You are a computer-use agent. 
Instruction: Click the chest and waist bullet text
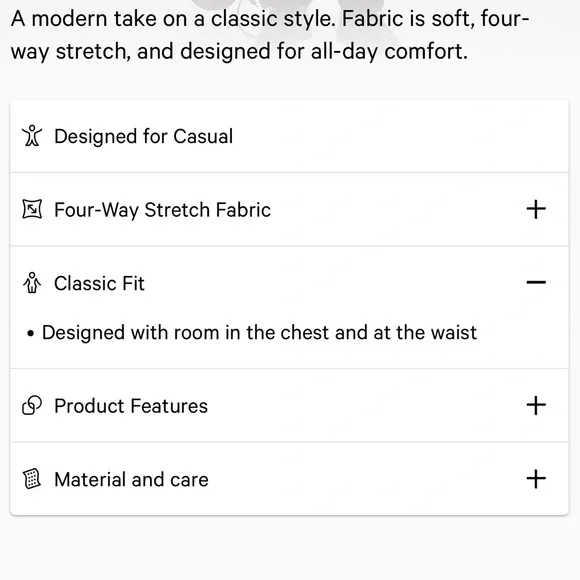[259, 332]
